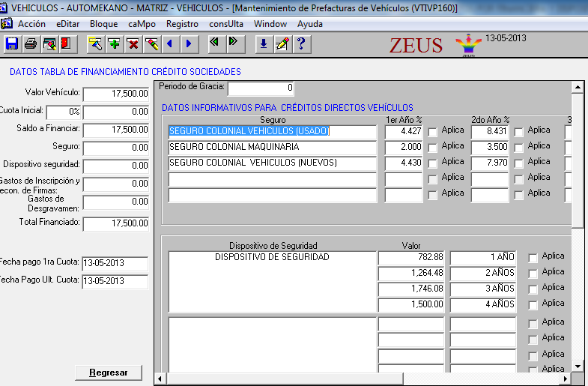Image resolution: width=588 pixels, height=386 pixels.
Task: Click the question mark Help icon
Action: (x=301, y=43)
